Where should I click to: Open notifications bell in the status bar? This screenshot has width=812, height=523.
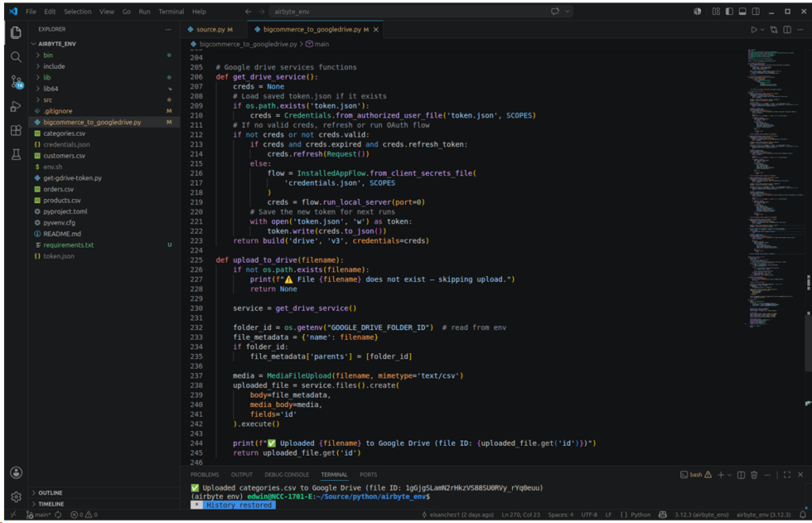pyautogui.click(x=802, y=515)
